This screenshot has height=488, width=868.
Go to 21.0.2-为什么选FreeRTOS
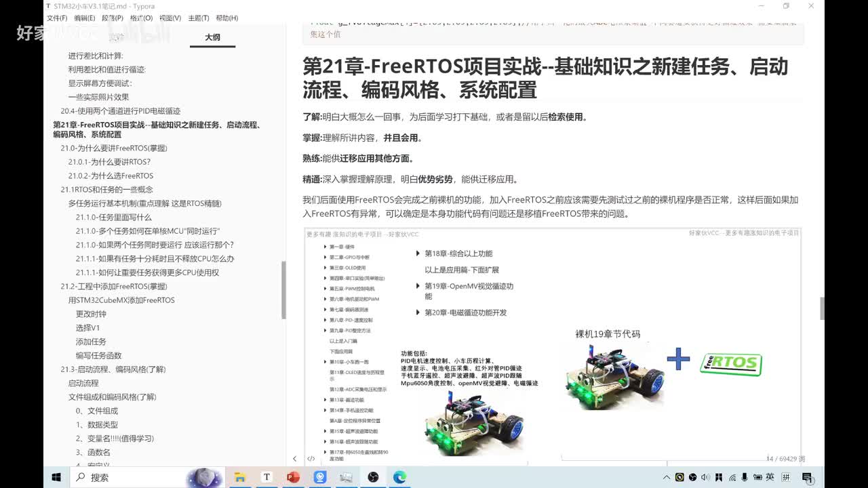pos(111,176)
